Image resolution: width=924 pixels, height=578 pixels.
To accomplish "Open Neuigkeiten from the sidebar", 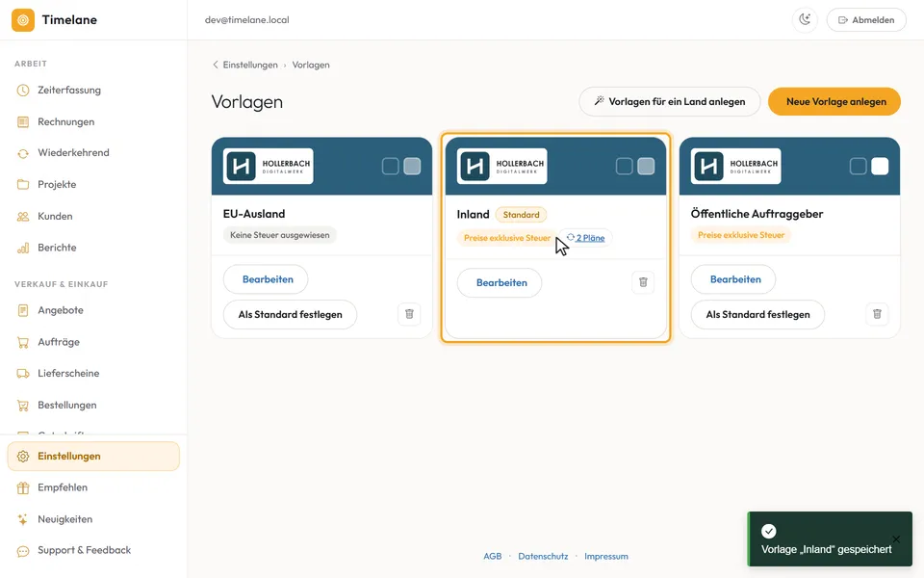I will (93, 519).
